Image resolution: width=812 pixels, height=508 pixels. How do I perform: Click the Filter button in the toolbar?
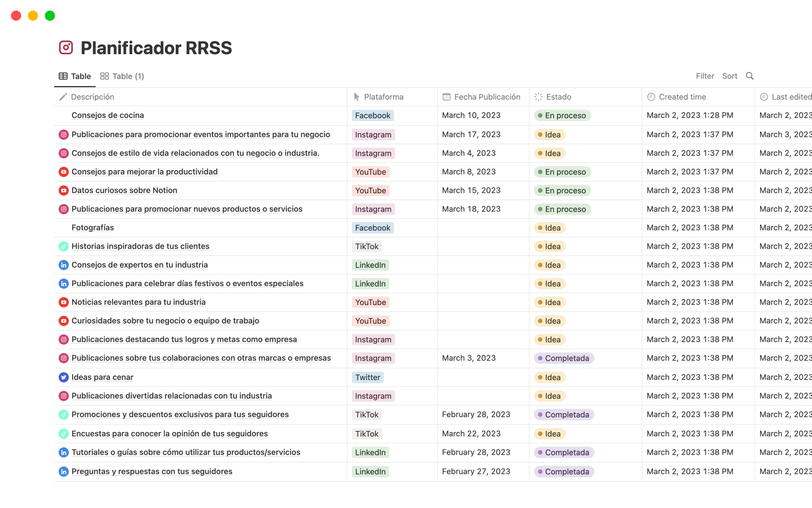pos(705,75)
